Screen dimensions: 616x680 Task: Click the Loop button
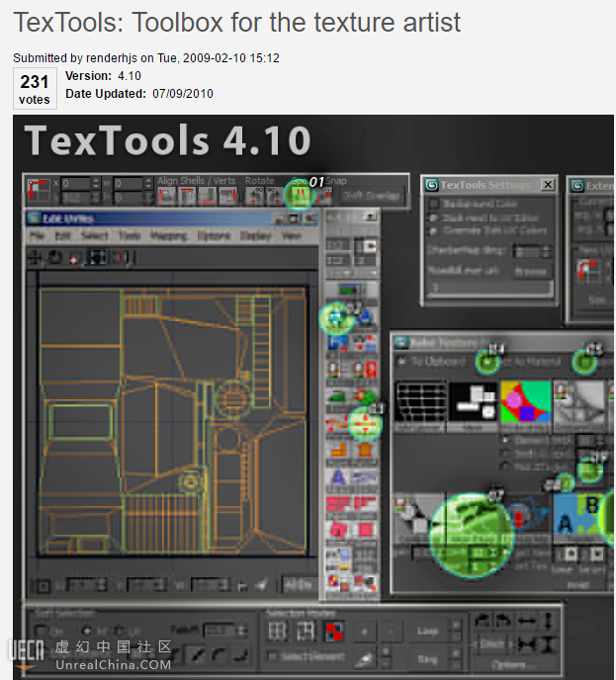tap(427, 631)
